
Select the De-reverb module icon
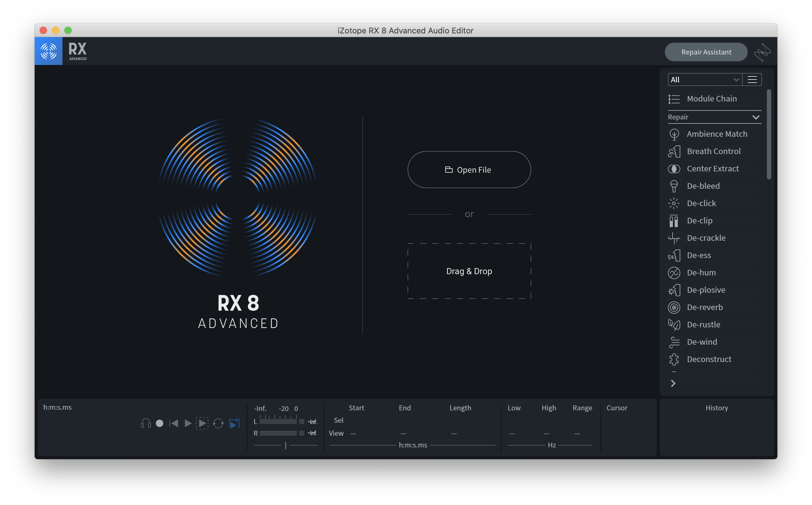tap(674, 308)
